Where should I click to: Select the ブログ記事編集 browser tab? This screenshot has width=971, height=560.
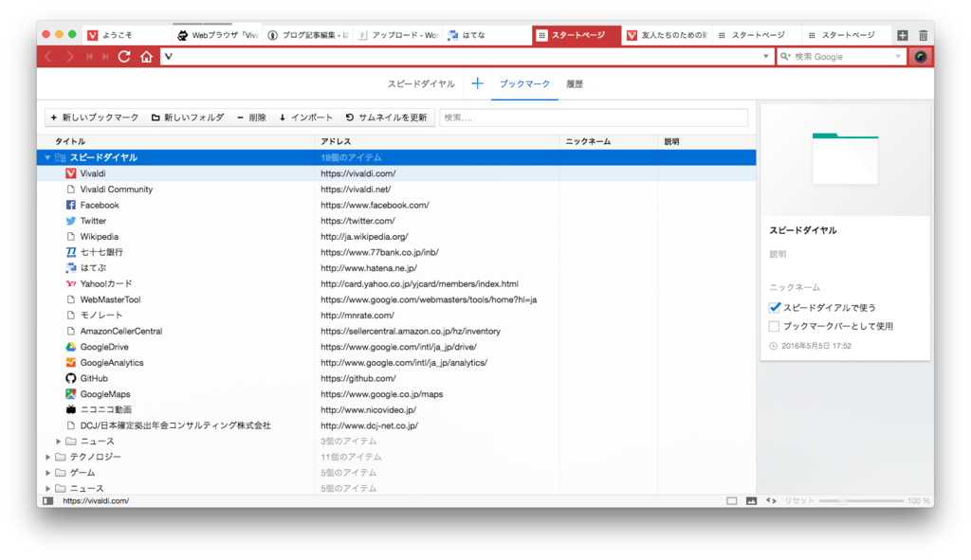pos(308,35)
